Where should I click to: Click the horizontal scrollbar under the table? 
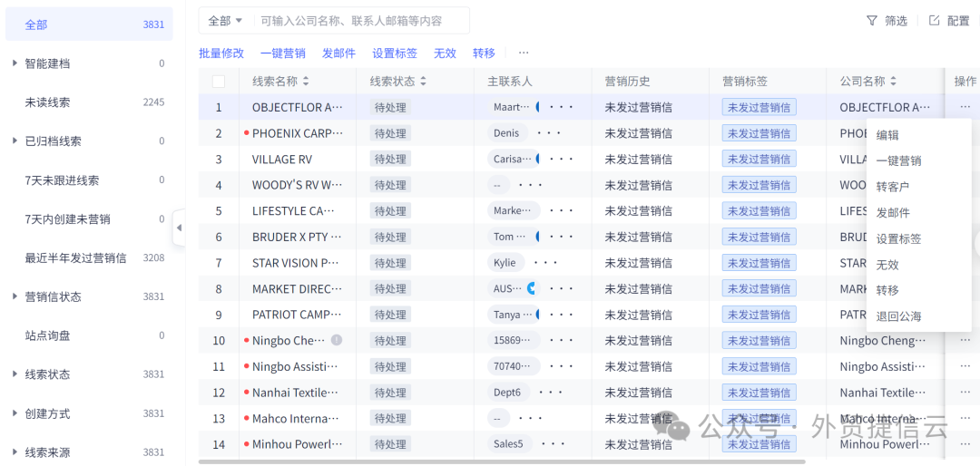coord(502,462)
